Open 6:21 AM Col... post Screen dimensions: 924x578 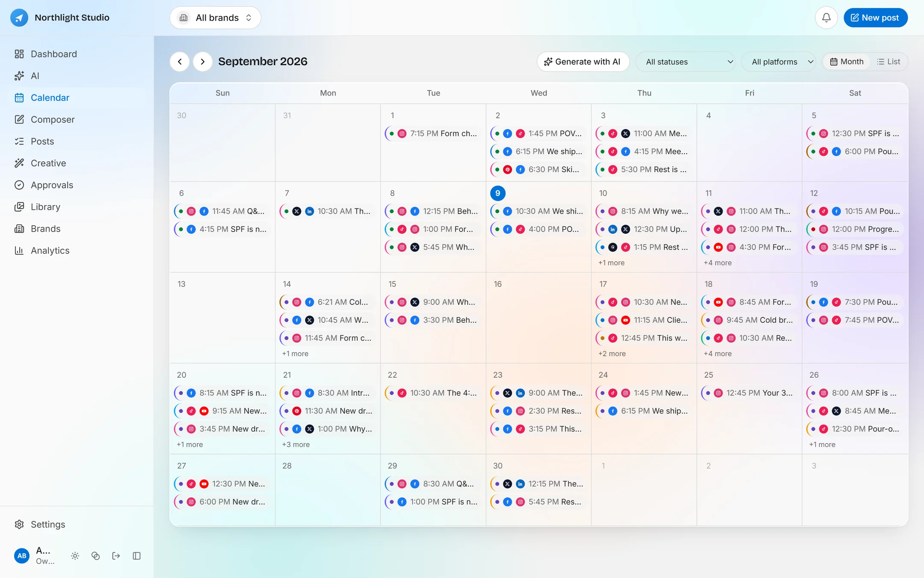[328, 302]
